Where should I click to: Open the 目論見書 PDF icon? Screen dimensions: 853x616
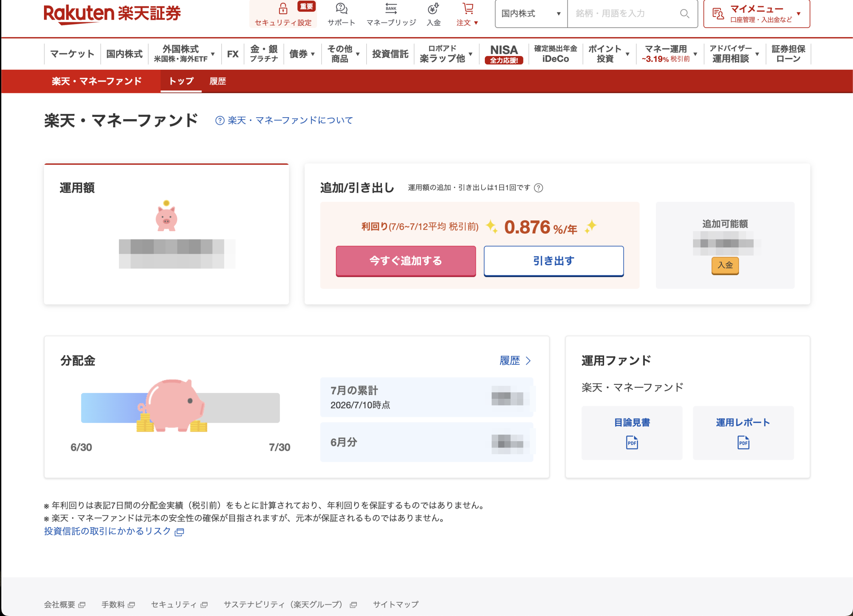632,443
